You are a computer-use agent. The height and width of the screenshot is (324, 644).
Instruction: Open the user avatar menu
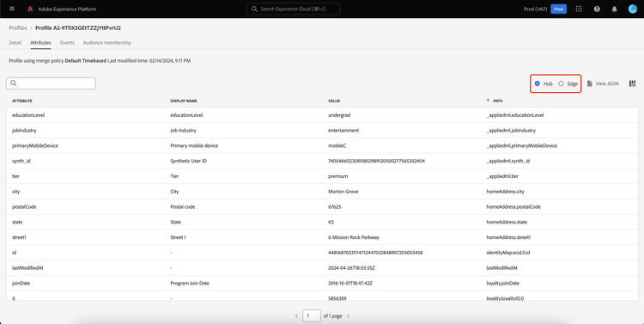tap(632, 9)
